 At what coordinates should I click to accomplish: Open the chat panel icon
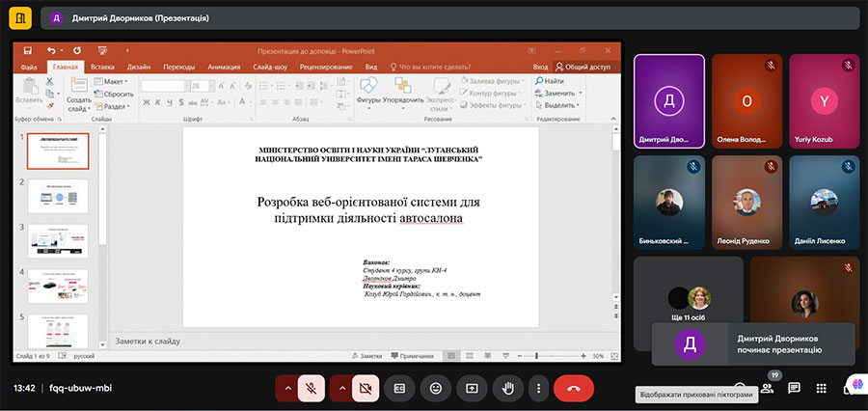coord(794,388)
